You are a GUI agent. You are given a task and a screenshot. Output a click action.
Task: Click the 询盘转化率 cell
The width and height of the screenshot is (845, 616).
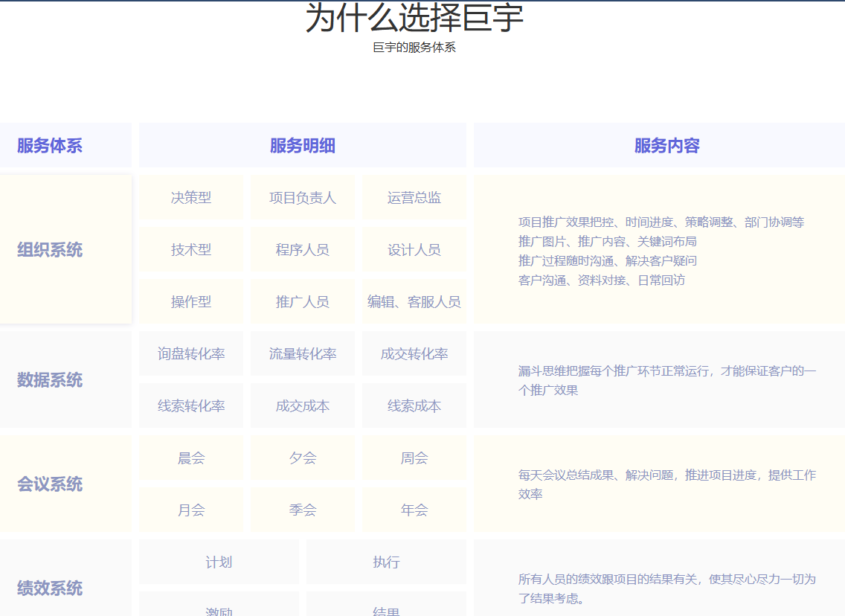tap(191, 353)
